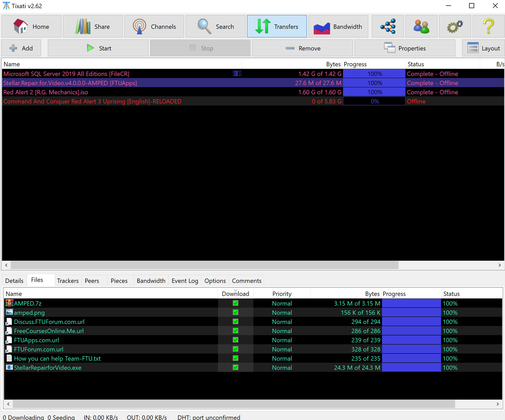505x420 pixels.
Task: Open Channels with the antenna icon
Action: [x=154, y=26]
